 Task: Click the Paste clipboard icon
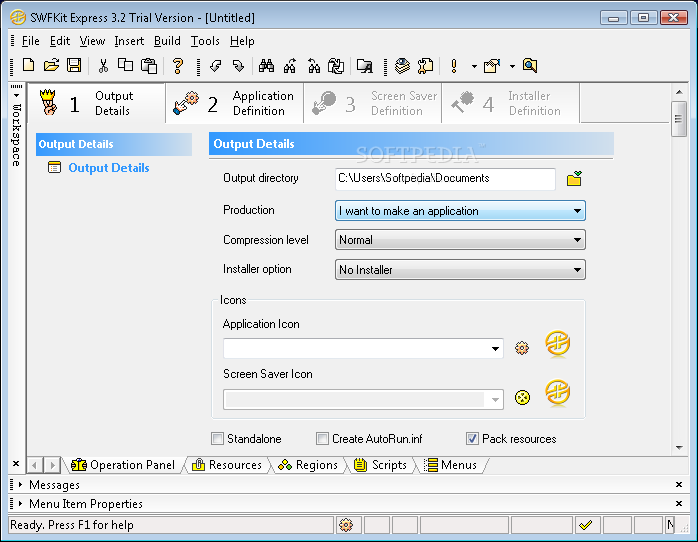(x=149, y=66)
